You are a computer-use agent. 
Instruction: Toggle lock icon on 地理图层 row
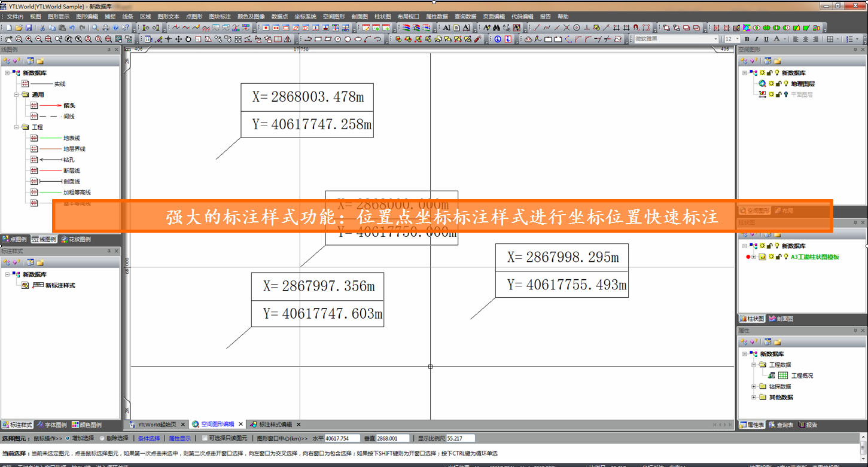(779, 84)
